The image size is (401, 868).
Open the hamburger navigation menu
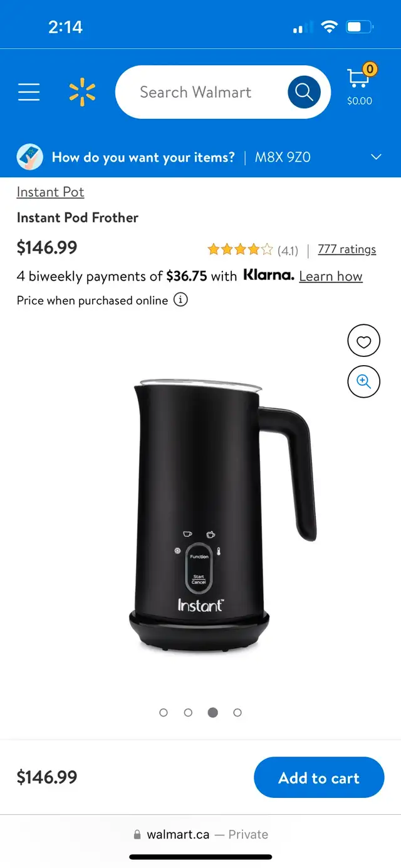pos(29,92)
